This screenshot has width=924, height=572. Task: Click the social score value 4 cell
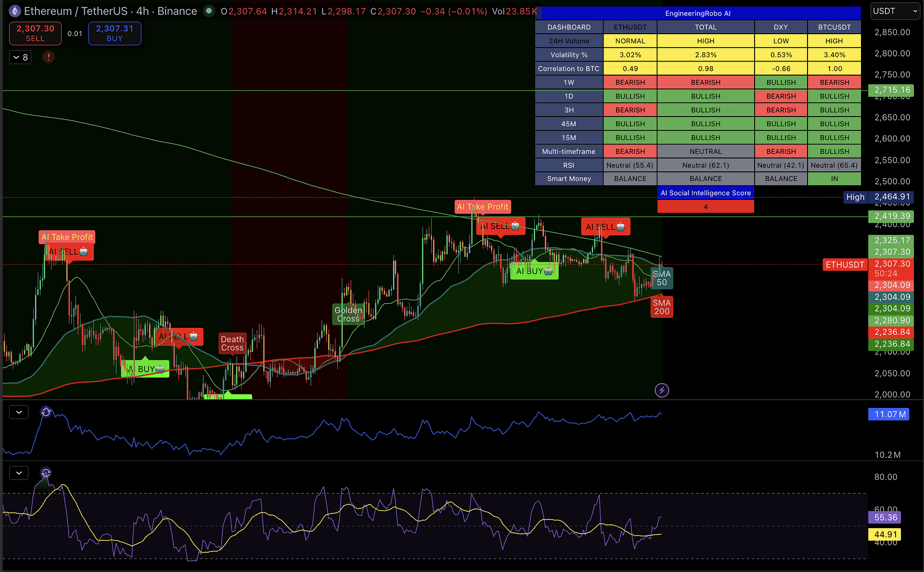pyautogui.click(x=706, y=207)
